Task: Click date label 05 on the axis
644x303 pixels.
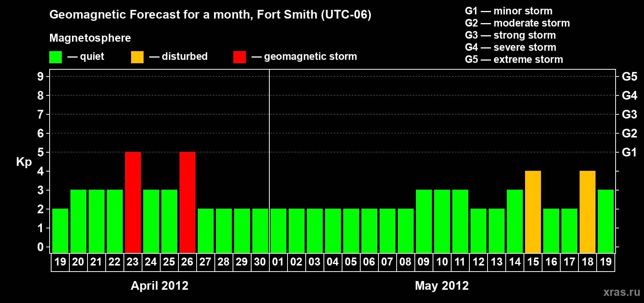Action: (351, 262)
